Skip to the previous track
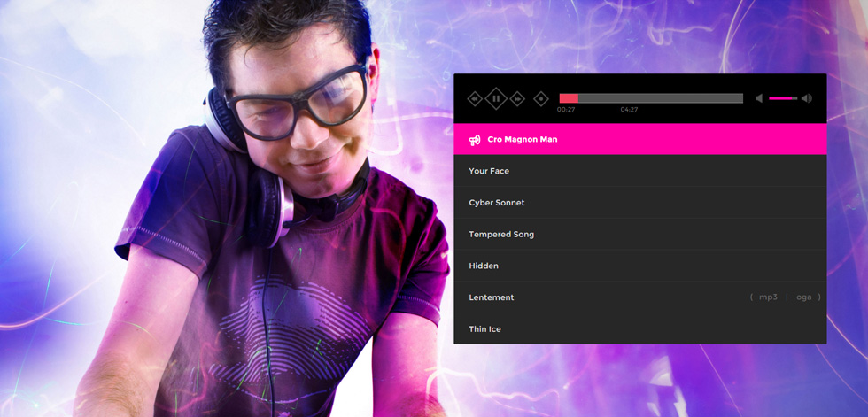The height and width of the screenshot is (417, 868). pos(475,98)
